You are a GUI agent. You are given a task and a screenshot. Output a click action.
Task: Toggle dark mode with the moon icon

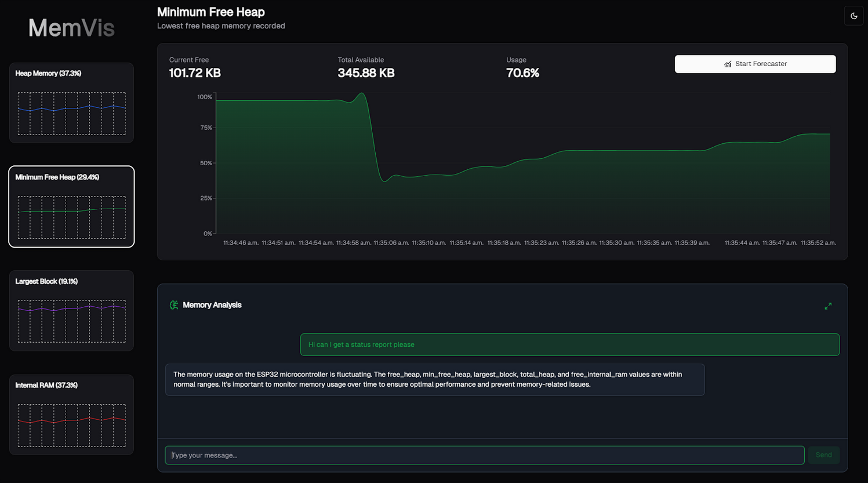[x=854, y=16]
